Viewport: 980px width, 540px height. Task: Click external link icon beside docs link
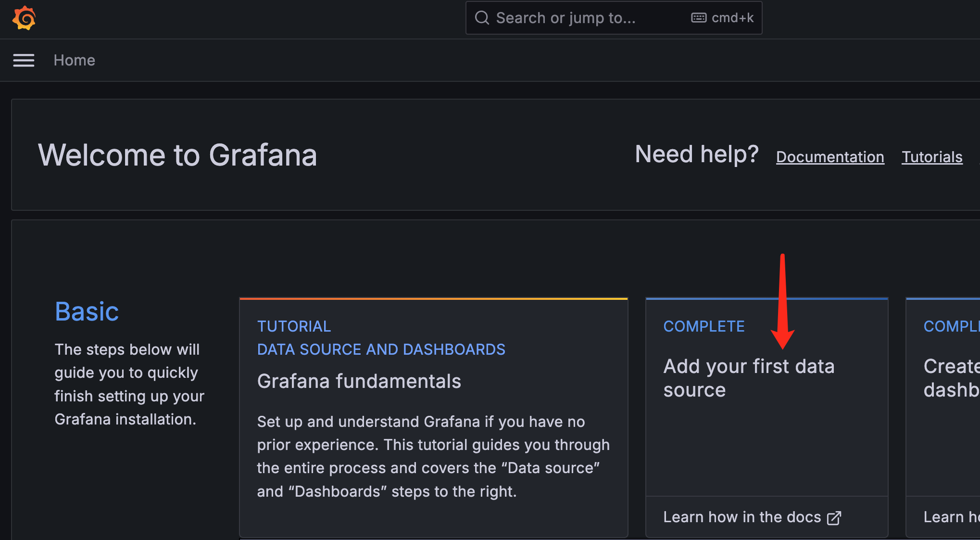[834, 518]
